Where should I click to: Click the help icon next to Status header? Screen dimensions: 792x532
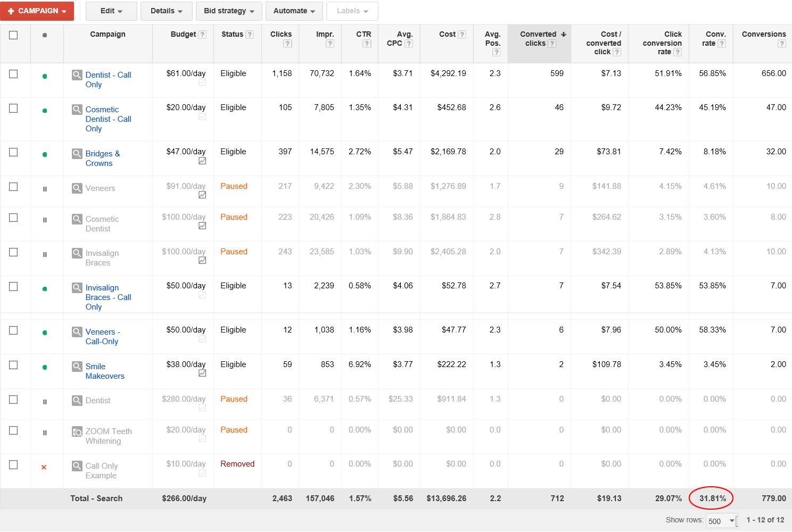point(250,35)
